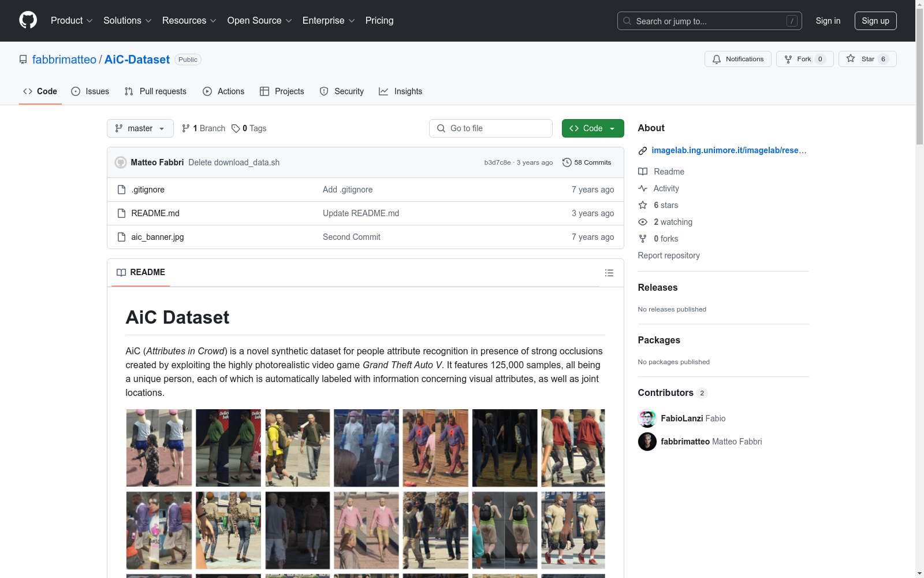Open AiC-Dataset repository link

[137, 60]
